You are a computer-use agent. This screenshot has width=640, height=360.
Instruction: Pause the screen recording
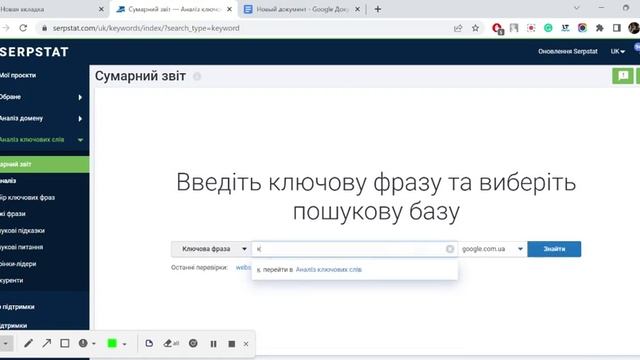(x=213, y=344)
